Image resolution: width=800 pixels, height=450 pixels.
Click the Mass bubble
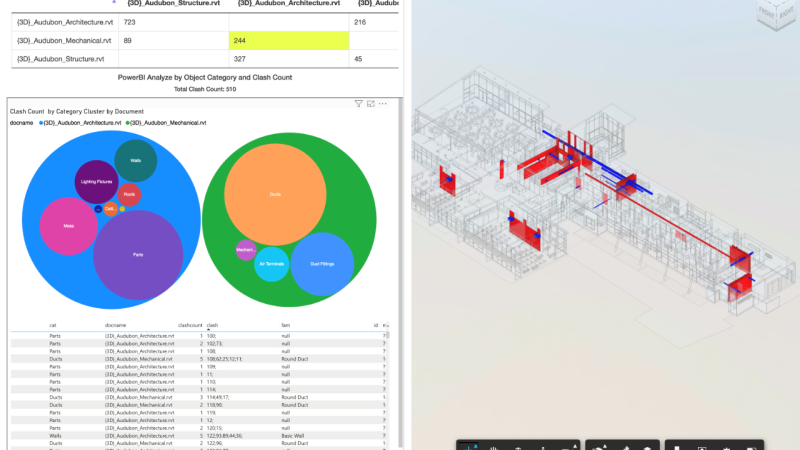pos(68,226)
